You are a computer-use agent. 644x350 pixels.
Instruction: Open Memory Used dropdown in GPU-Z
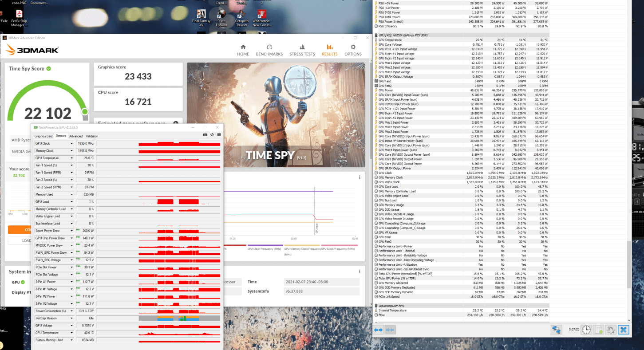71,194
